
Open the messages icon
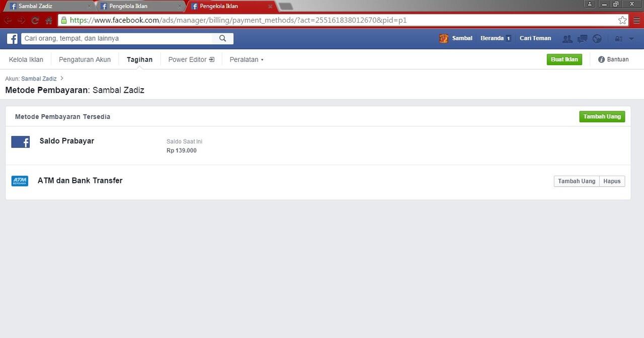[x=582, y=39]
